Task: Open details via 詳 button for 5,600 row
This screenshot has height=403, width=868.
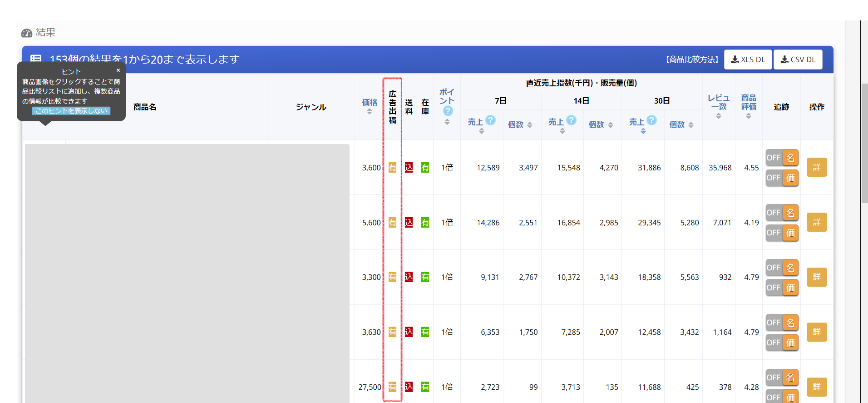Action: pyautogui.click(x=816, y=222)
